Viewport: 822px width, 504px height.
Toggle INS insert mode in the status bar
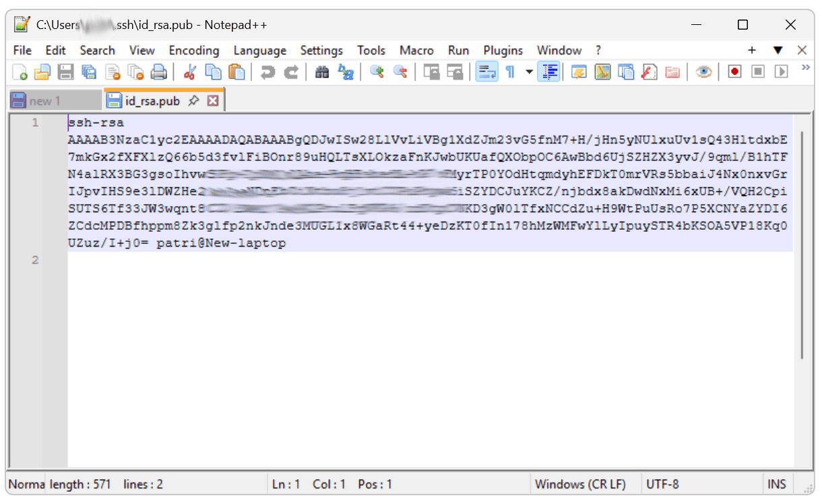777,484
